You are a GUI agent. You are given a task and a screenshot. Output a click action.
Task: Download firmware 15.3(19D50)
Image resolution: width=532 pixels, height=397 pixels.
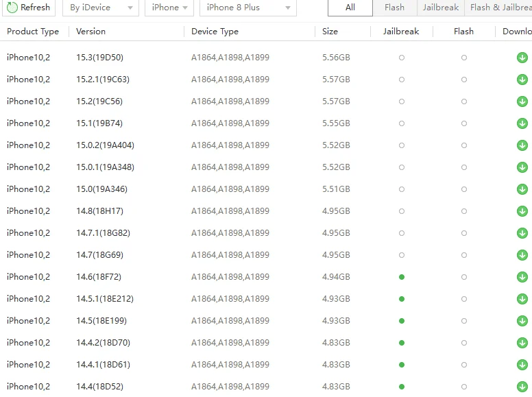[x=522, y=58]
